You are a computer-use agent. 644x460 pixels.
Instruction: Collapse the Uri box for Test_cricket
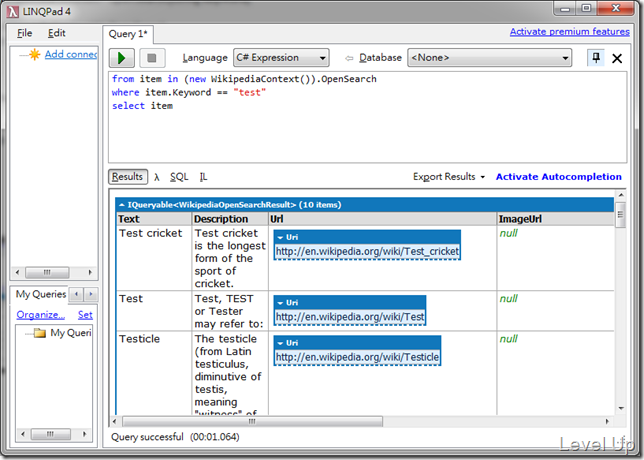(x=280, y=237)
